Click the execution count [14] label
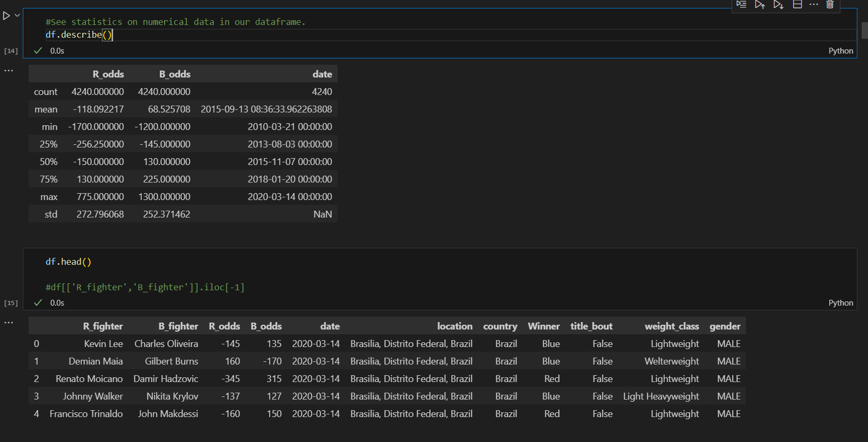The width and height of the screenshot is (868, 442). (11, 51)
